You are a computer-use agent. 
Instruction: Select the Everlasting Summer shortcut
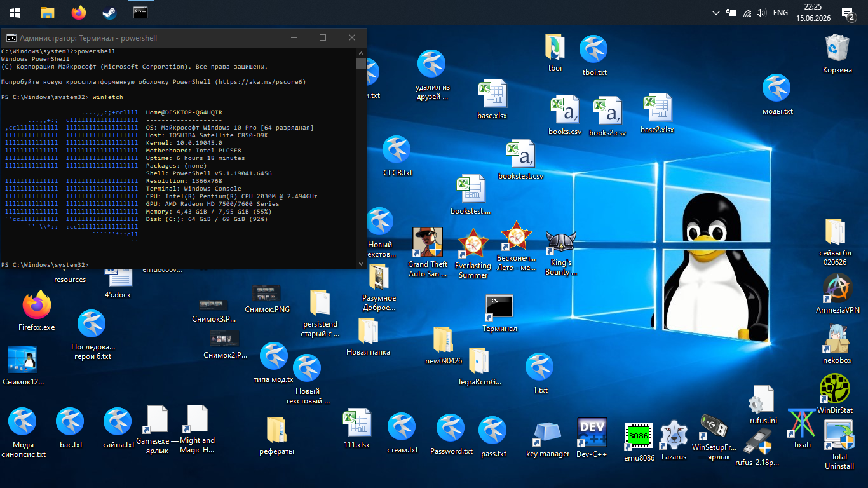point(473,254)
